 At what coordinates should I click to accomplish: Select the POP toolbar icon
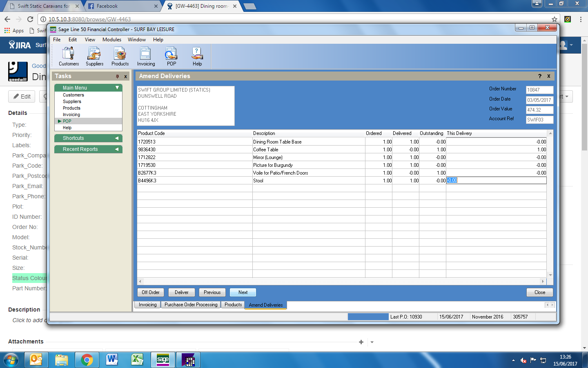click(x=171, y=56)
